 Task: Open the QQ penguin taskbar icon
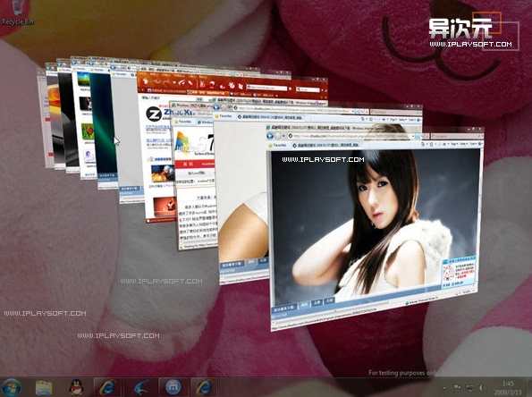(x=76, y=387)
